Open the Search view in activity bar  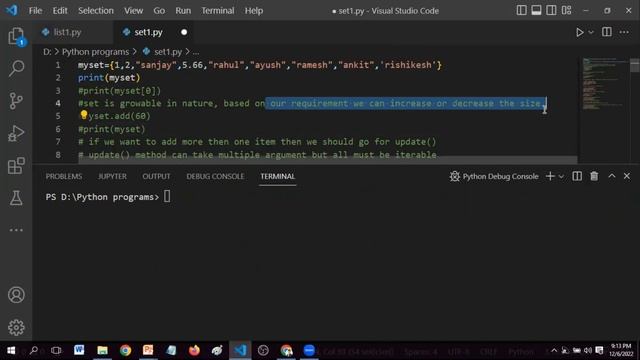[16, 68]
